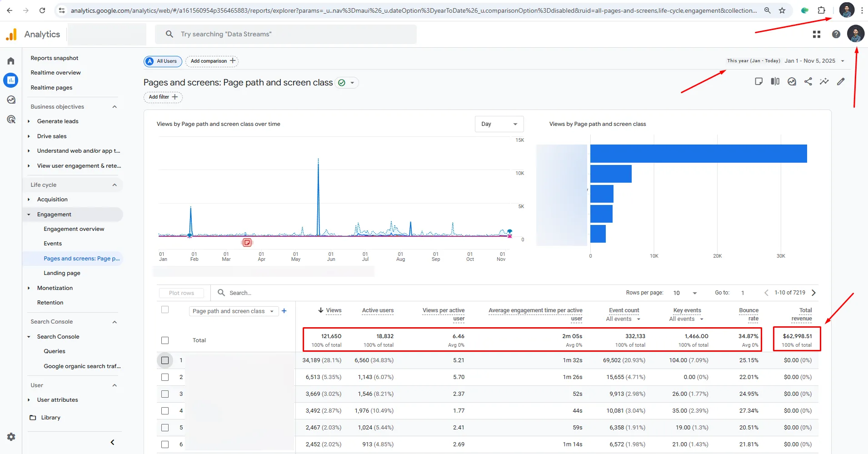This screenshot has width=868, height=454.
Task: Select Engagement overview in sidebar
Action: click(74, 229)
